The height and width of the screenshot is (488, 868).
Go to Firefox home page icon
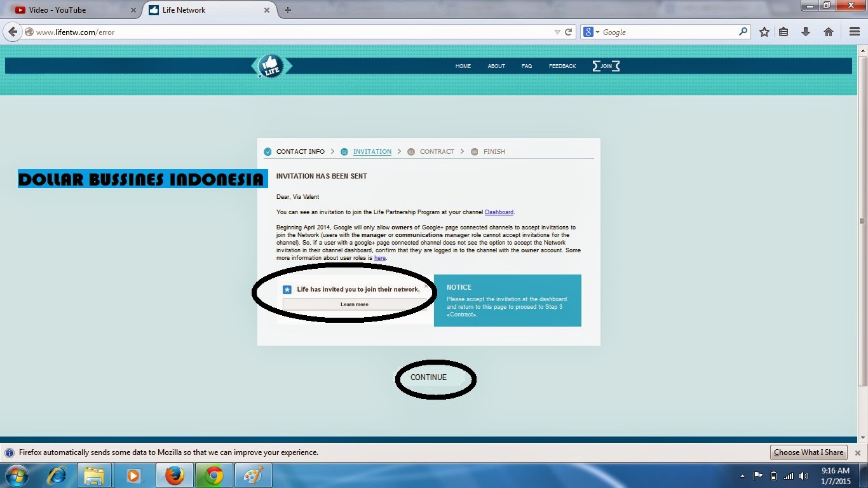[x=829, y=32]
